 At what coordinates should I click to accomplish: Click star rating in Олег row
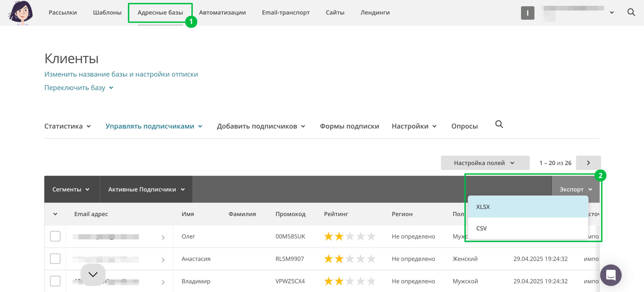click(x=350, y=236)
